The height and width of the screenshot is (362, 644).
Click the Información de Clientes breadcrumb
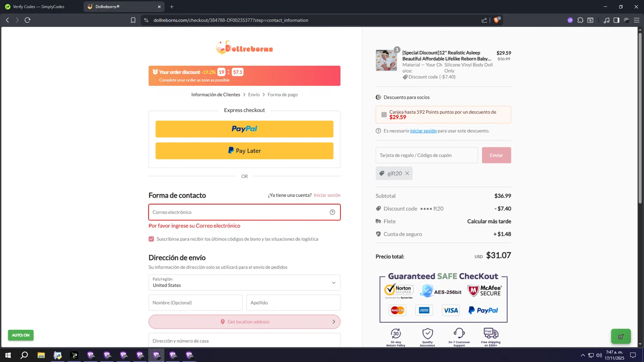point(216,95)
